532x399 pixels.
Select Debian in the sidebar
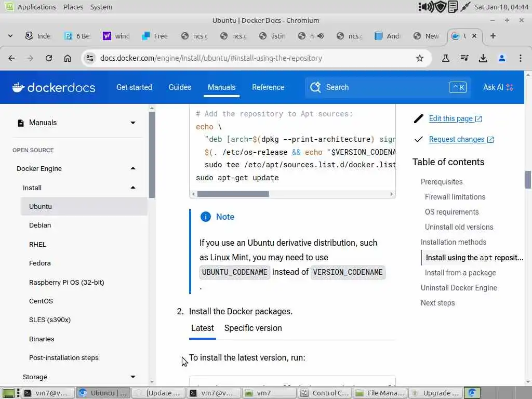tap(40, 225)
